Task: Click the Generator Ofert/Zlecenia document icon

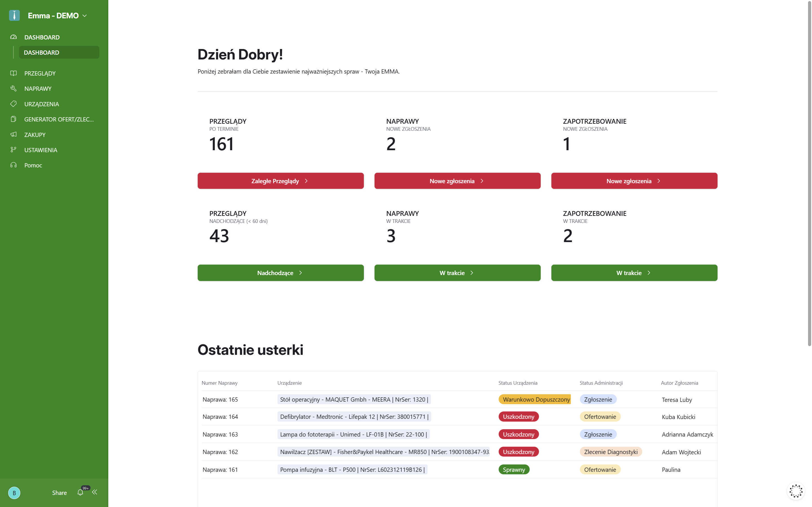Action: [14, 119]
